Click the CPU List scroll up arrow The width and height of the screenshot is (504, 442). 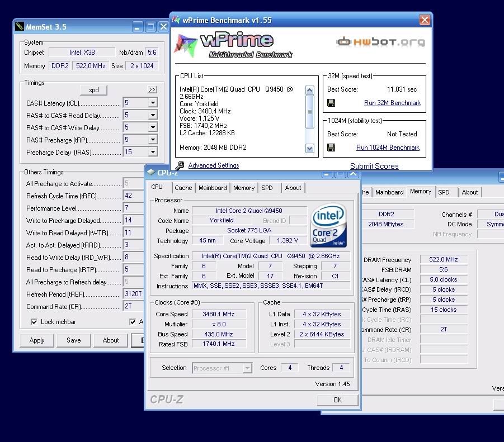coord(309,90)
